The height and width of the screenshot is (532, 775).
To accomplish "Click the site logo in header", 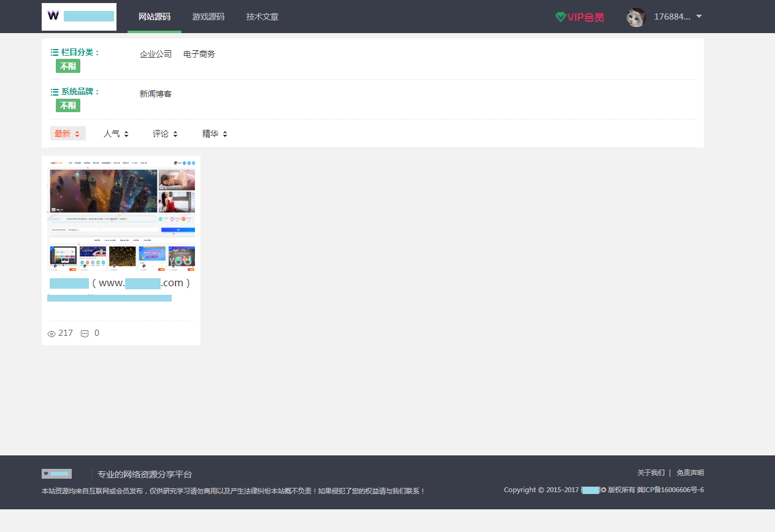I will point(78,17).
